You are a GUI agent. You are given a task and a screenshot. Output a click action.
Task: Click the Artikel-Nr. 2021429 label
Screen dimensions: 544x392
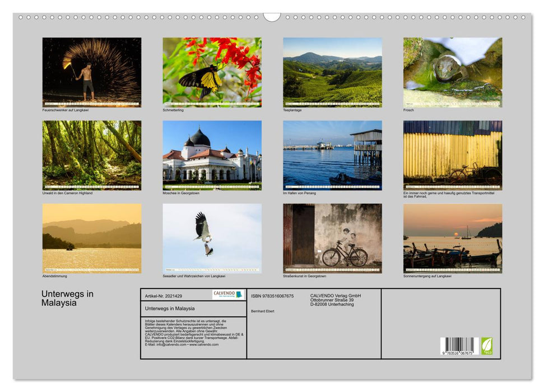(x=164, y=296)
